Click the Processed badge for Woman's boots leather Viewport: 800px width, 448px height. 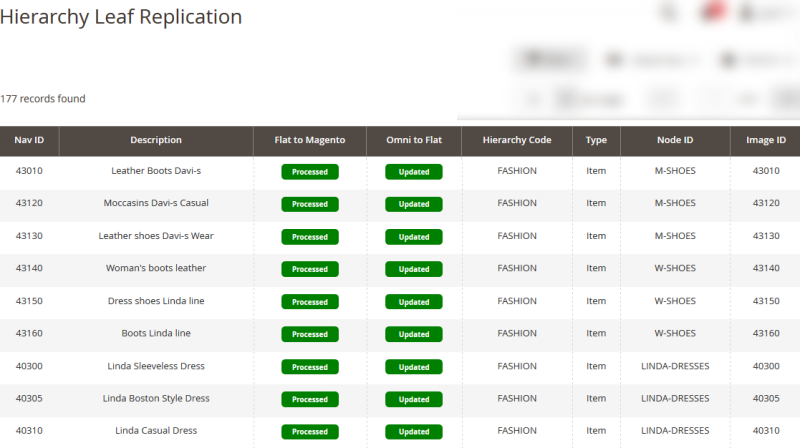point(310,269)
